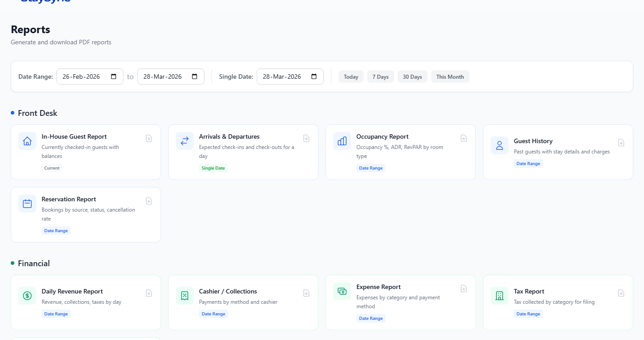The width and height of the screenshot is (644, 340).
Task: Set date range to 7 Days
Action: coord(380,77)
